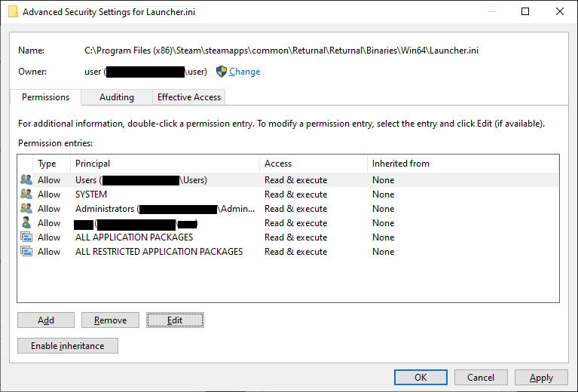Select the Permissions tab
Screen dimensions: 578x392
pyautogui.click(x=45, y=97)
